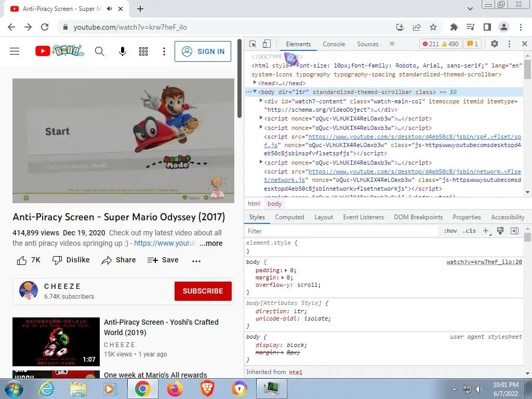Mute the tab via speaker icon
Screen dimensions: 532x399
pos(109,9)
